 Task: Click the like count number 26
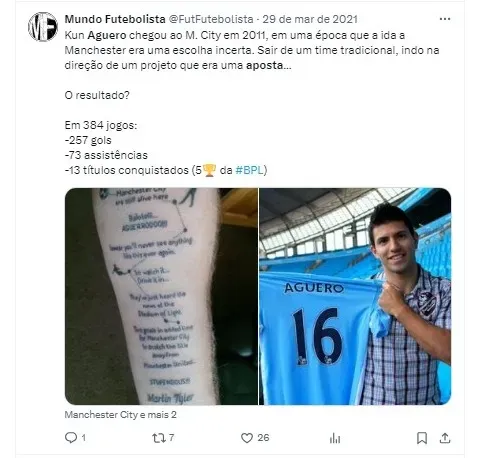(263, 438)
